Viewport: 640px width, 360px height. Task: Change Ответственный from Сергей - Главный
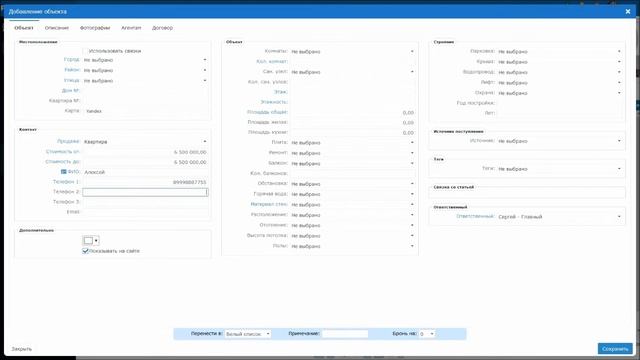pos(560,217)
